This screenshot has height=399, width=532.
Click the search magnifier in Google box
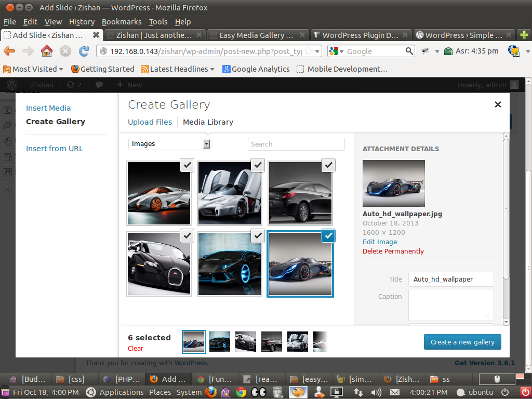[409, 51]
